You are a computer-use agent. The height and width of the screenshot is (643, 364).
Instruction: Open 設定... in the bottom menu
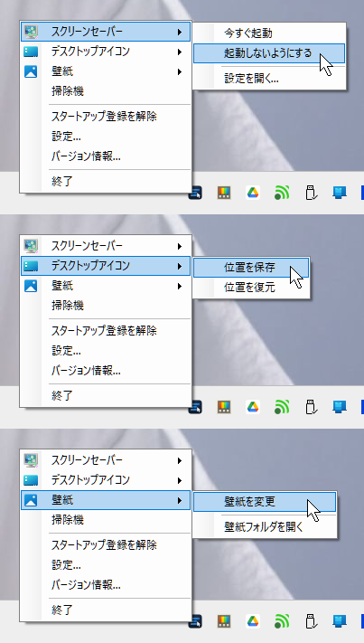106,565
